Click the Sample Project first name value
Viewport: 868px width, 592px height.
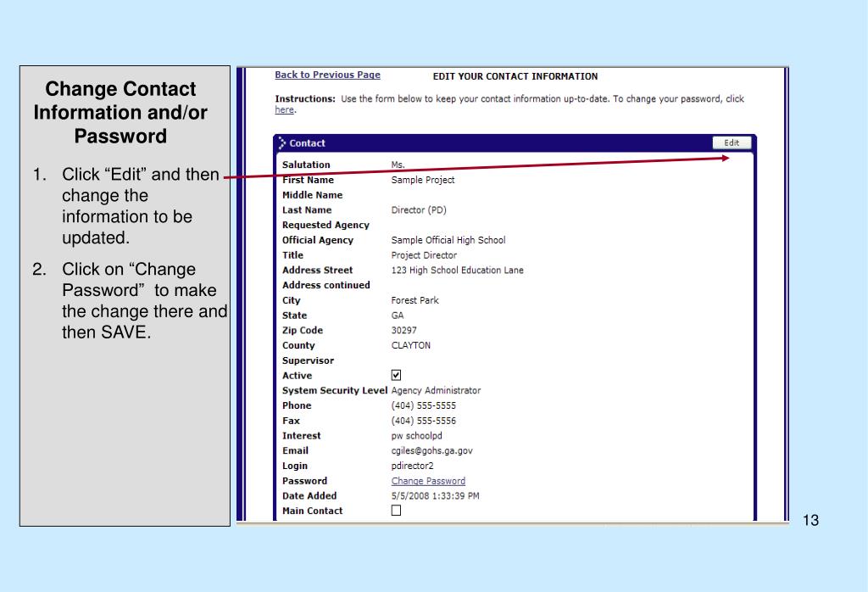[x=423, y=180]
